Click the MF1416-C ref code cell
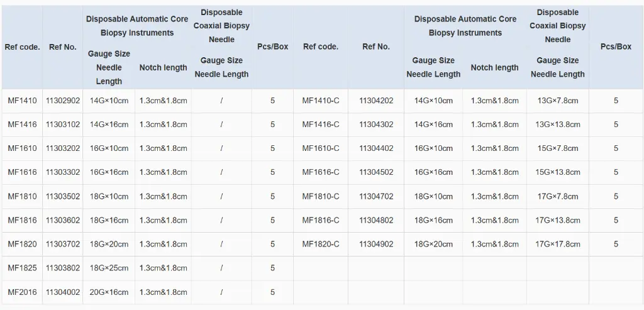The width and height of the screenshot is (644, 310). [x=320, y=125]
